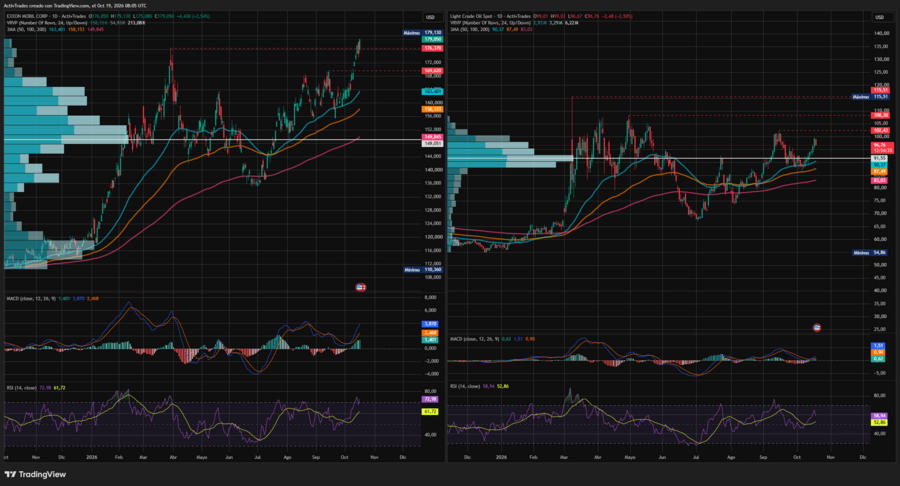Click the purple 72,98 RSI value label
Screen dimensions: 900x486
pos(430,399)
